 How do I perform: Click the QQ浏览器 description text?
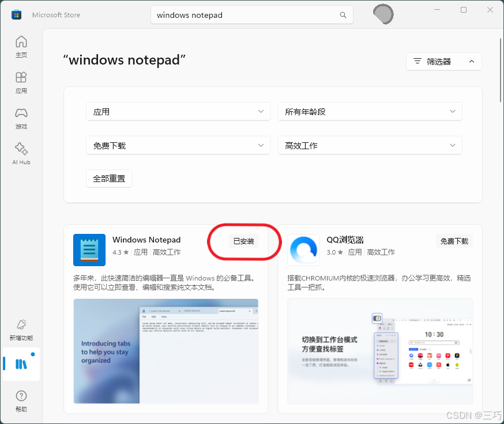(x=379, y=282)
